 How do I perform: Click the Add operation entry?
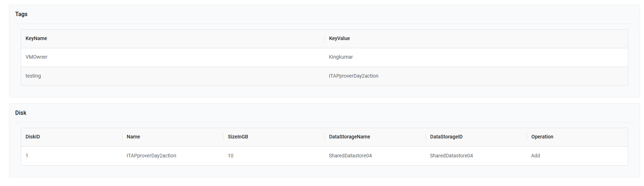tap(535, 156)
